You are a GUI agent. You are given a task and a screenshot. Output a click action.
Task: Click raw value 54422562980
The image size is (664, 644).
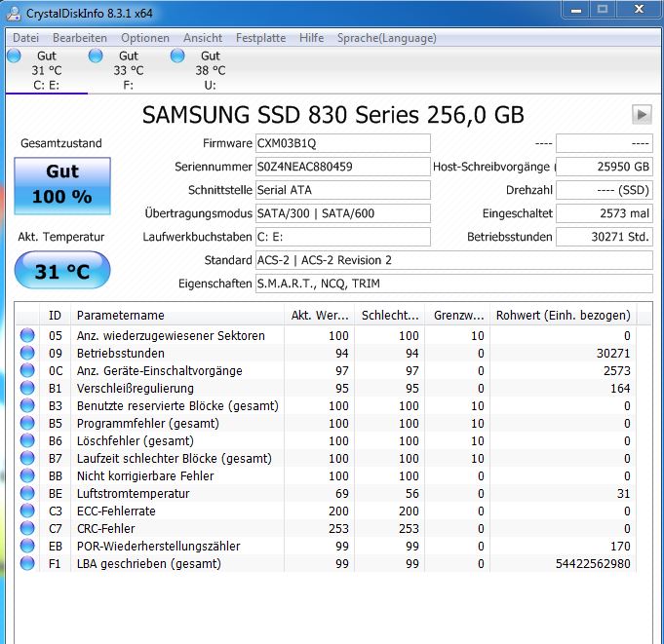coord(593,563)
